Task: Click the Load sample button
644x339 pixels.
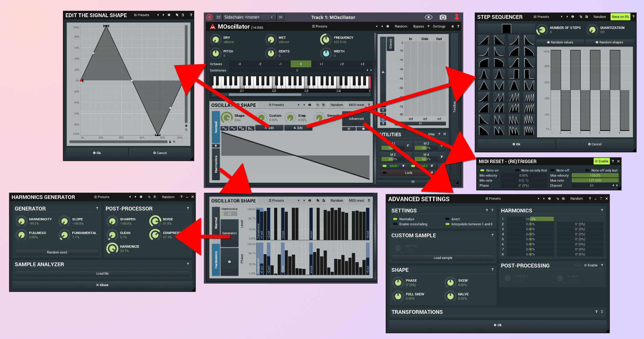Action: 443,258
